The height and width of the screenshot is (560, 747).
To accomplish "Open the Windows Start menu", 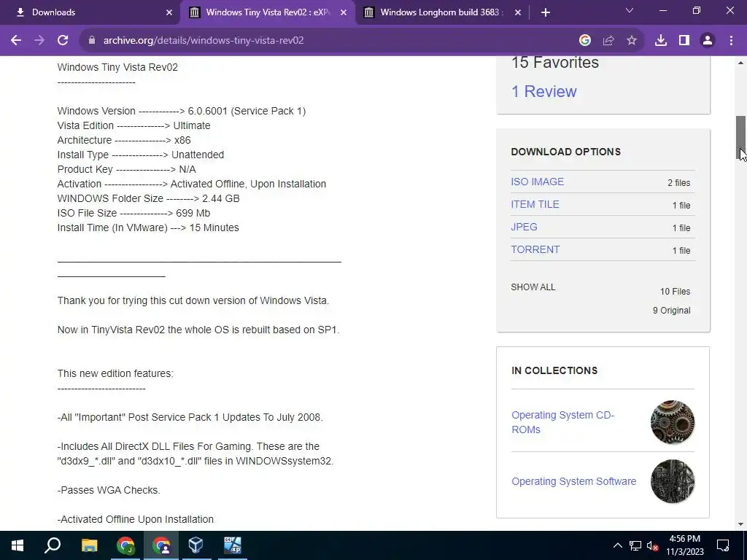I will tap(18, 545).
